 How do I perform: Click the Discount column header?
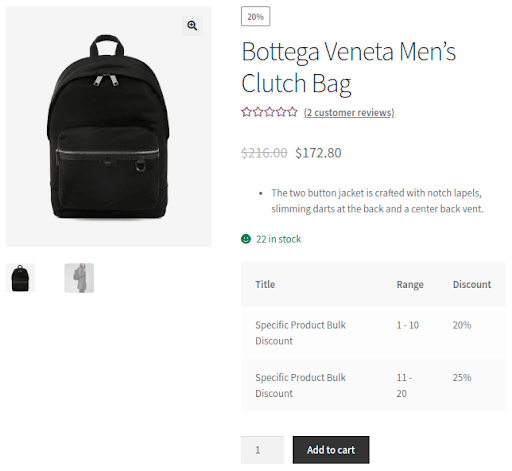point(472,284)
